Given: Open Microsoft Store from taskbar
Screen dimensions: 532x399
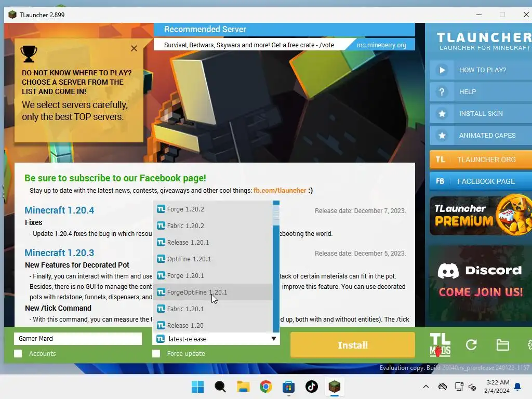Looking at the screenshot, I should (288, 387).
